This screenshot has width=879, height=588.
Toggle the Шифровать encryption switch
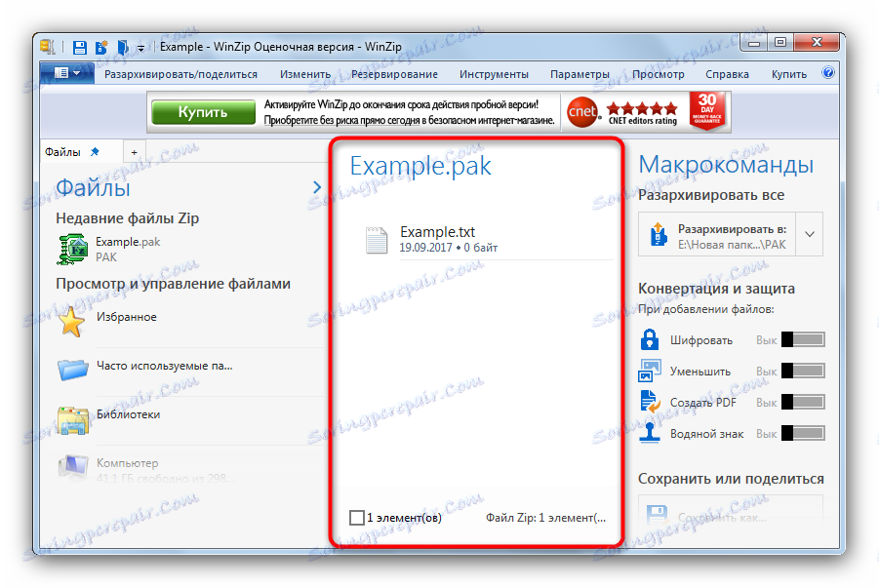[803, 339]
